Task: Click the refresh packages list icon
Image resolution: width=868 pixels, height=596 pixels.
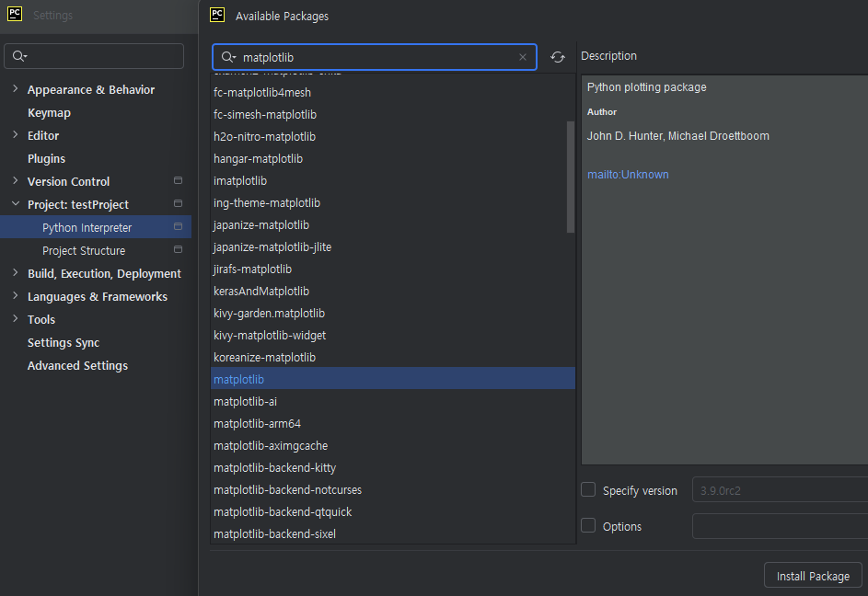Action: click(558, 57)
